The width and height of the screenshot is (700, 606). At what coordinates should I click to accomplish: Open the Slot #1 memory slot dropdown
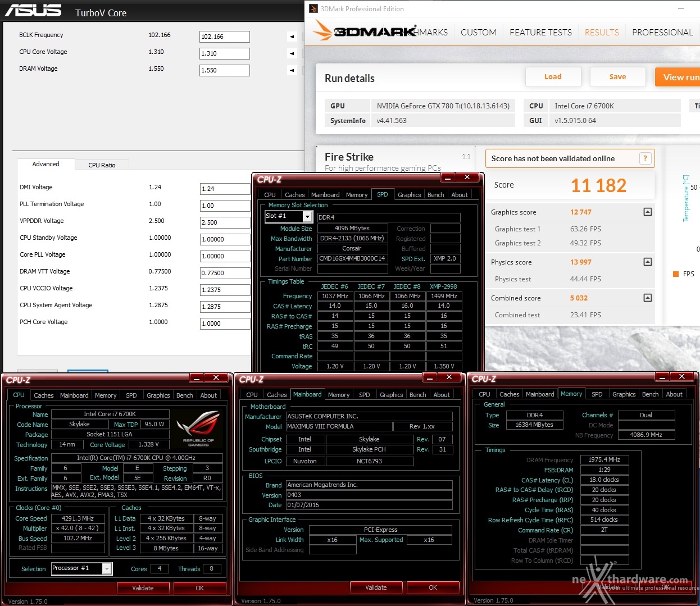(x=307, y=217)
